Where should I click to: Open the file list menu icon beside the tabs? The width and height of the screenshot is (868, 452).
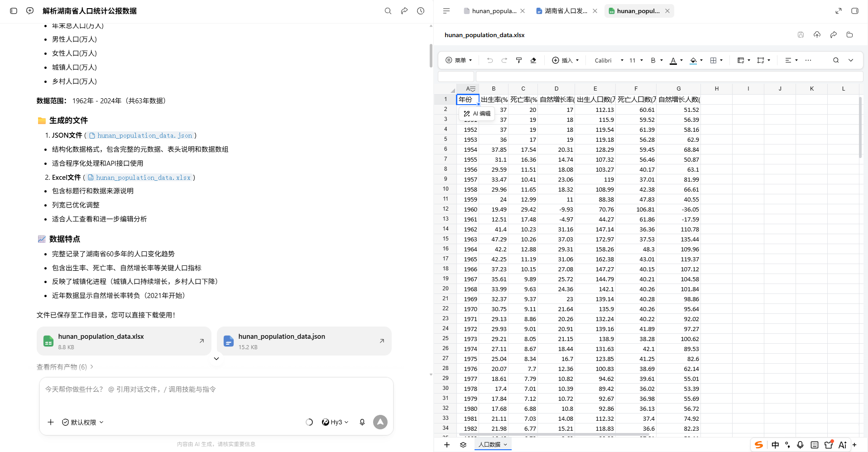click(446, 11)
